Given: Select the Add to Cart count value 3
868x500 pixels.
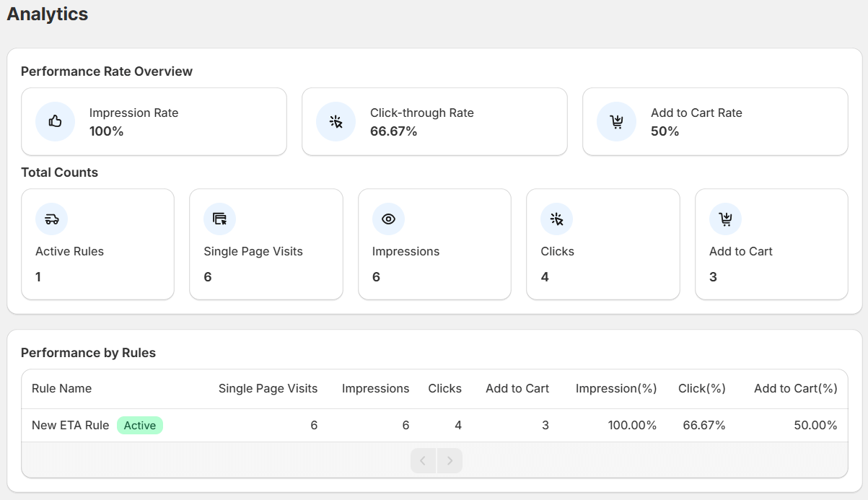Looking at the screenshot, I should (x=713, y=276).
